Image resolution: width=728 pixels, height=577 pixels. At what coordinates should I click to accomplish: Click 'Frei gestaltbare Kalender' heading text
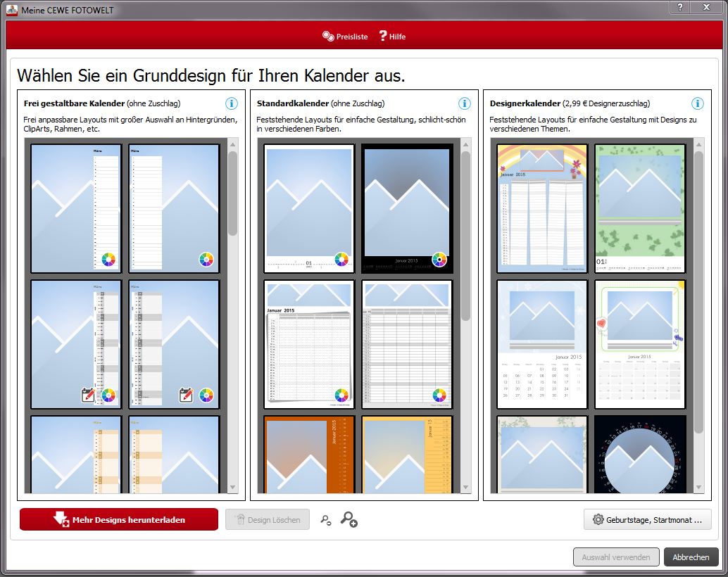(x=75, y=103)
